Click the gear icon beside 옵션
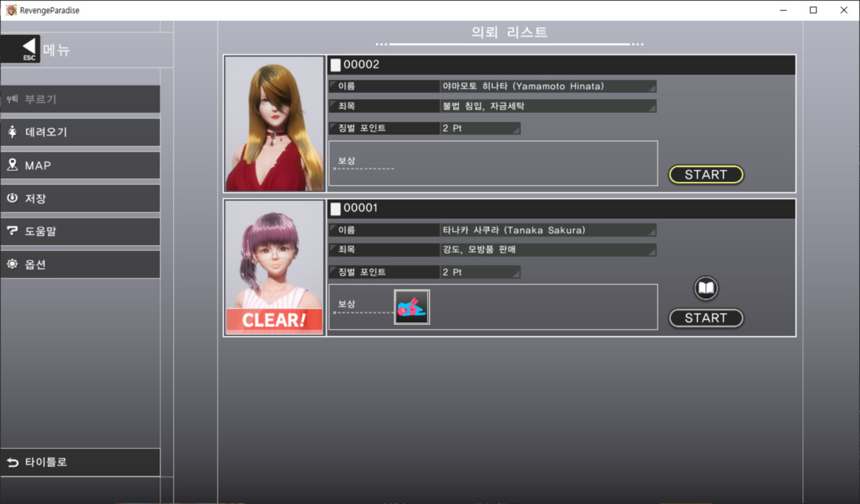The width and height of the screenshot is (860, 504). (x=12, y=264)
